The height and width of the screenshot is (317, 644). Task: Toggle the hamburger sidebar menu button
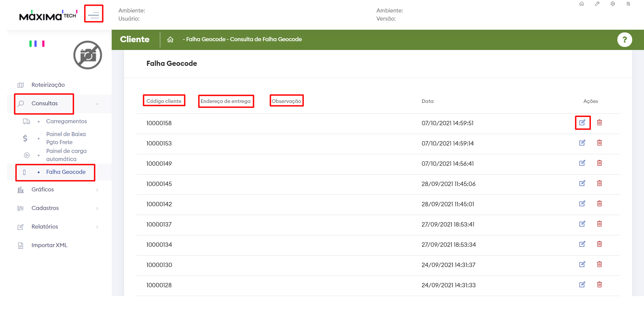[x=93, y=14]
